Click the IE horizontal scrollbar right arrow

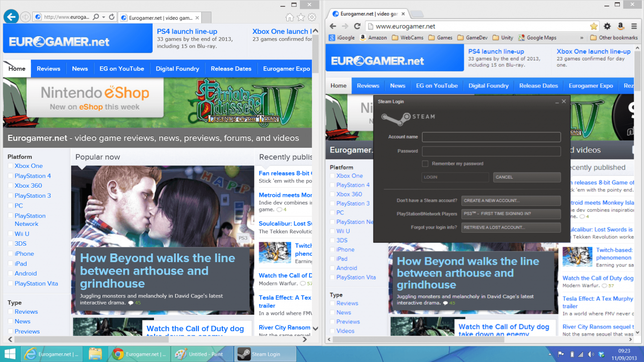tap(305, 340)
